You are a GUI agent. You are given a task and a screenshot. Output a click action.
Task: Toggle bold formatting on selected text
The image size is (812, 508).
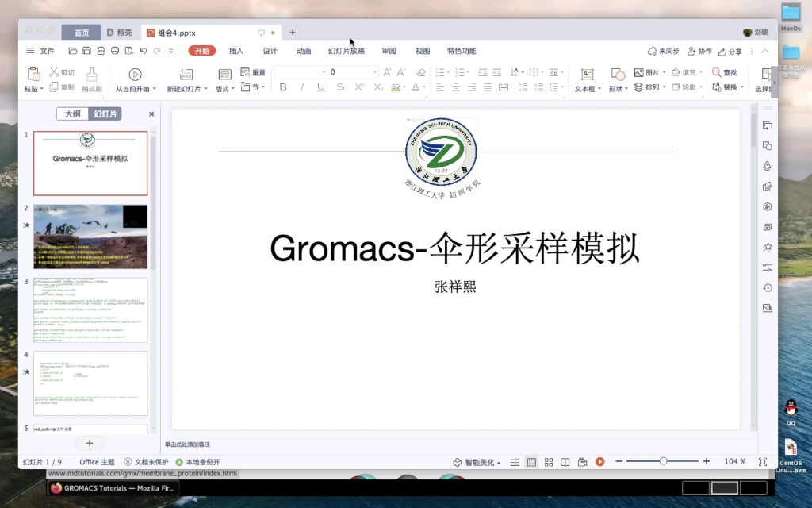pos(283,87)
